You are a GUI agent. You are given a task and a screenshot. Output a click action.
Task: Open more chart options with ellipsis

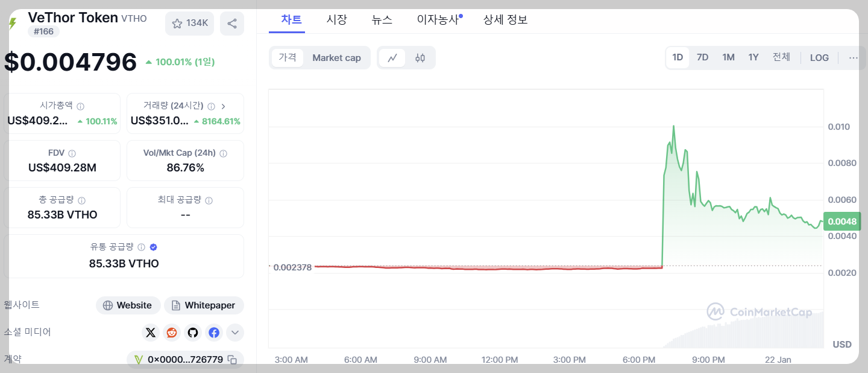pos(853,57)
